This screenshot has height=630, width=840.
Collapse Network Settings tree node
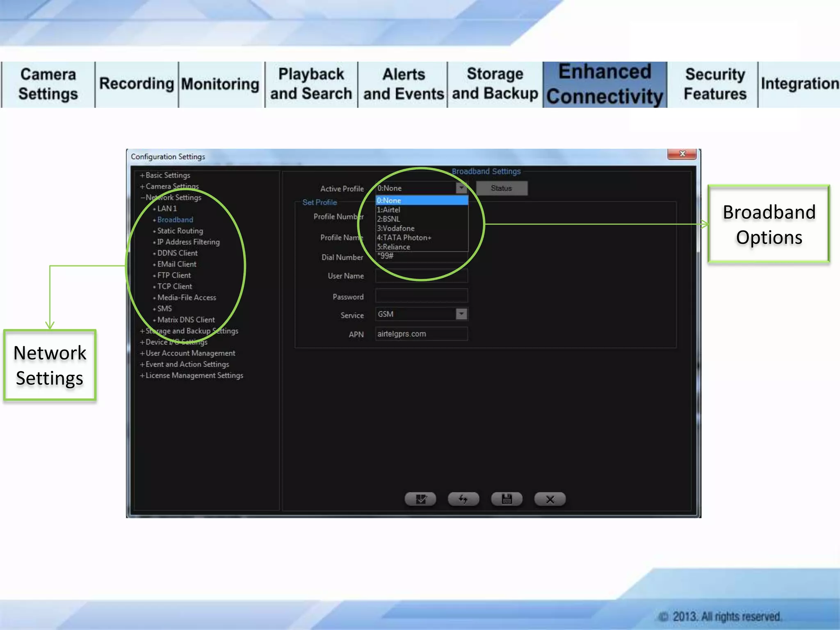click(142, 198)
